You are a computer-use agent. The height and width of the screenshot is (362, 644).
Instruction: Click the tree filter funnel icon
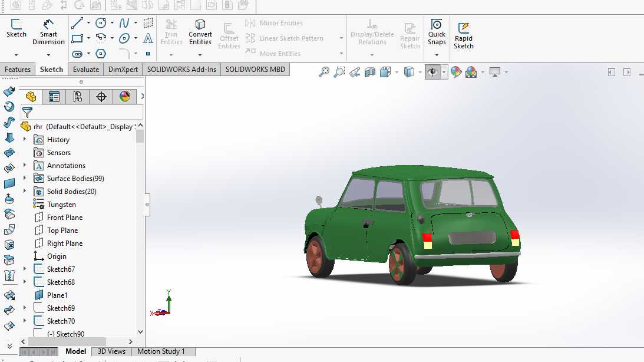[27, 112]
